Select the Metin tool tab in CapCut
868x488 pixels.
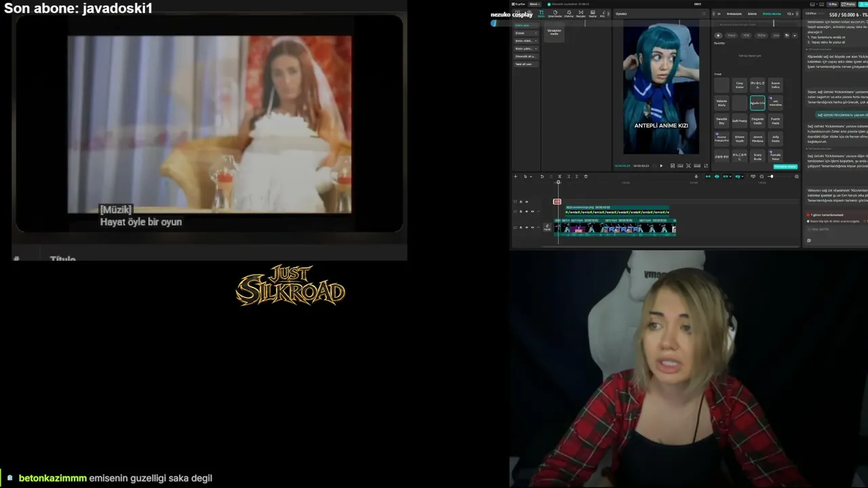pyautogui.click(x=541, y=14)
